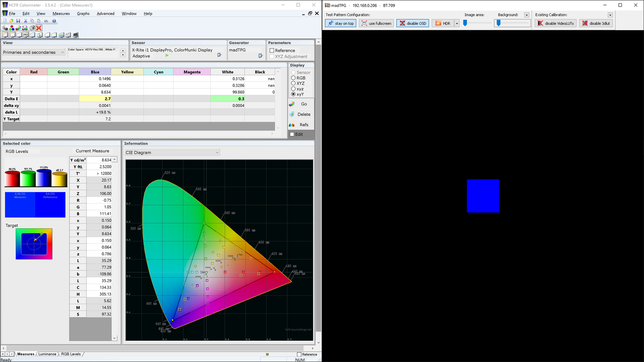
Task: Click the secondaries measure color balls icon
Action: pyautogui.click(x=18, y=28)
